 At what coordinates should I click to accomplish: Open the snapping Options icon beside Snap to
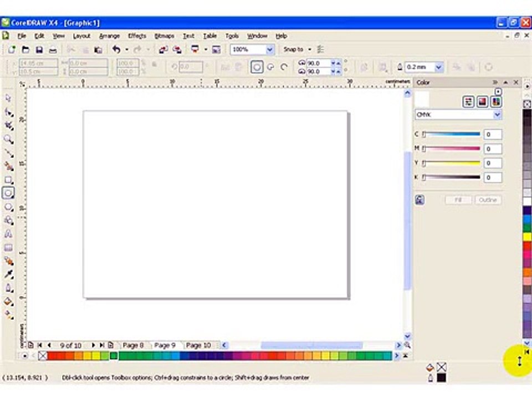coord(320,49)
